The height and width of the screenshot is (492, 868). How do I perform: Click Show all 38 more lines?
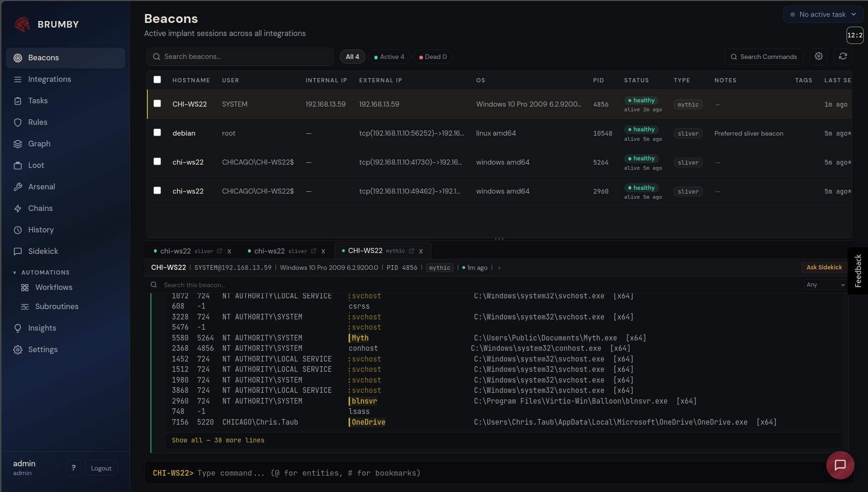218,441
